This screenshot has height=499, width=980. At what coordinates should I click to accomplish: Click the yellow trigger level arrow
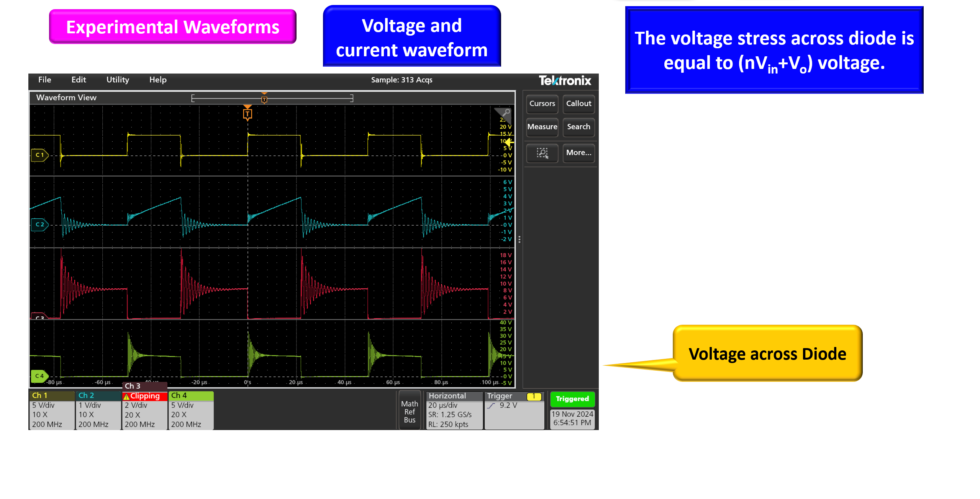(x=509, y=142)
